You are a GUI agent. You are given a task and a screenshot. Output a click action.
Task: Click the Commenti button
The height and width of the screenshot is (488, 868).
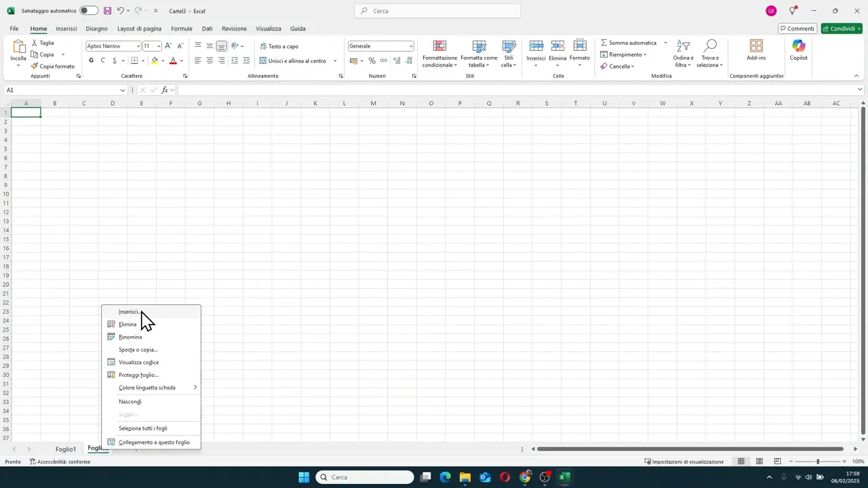tap(797, 28)
